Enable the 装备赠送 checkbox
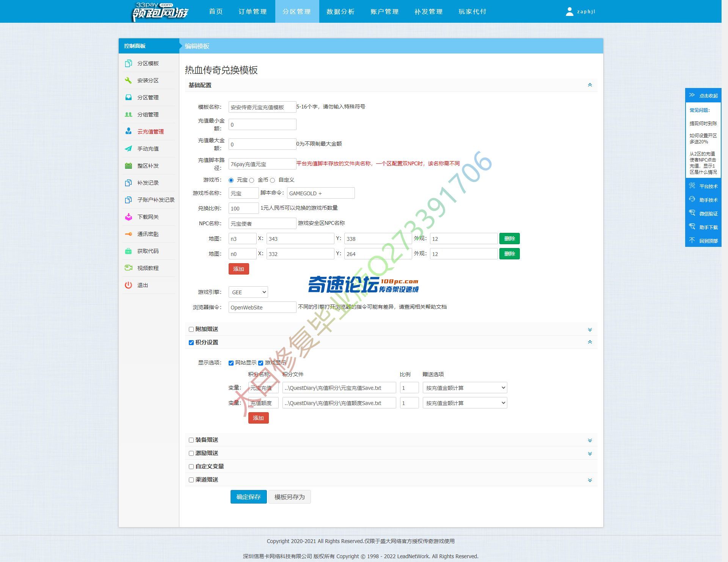 [x=191, y=440]
